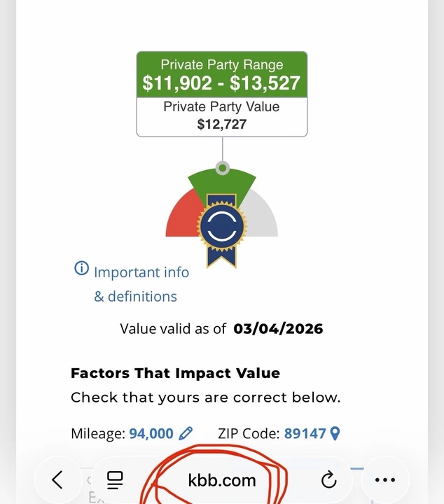This screenshot has height=504, width=444.
Task: Click the Factors That Impact Value heading
Action: [x=175, y=373]
